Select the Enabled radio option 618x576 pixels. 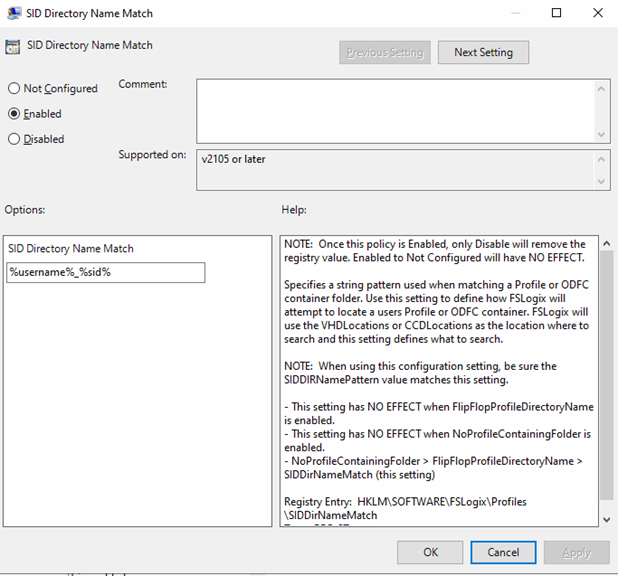[x=14, y=114]
